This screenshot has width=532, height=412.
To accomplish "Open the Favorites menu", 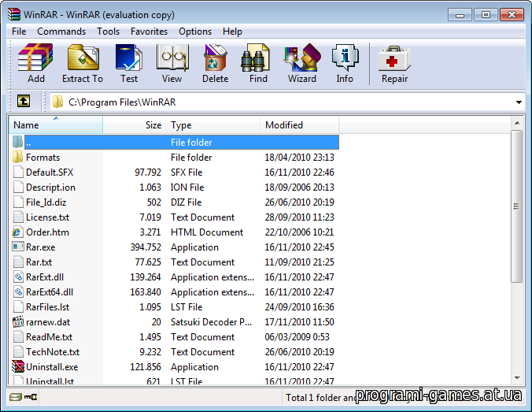I will pyautogui.click(x=149, y=32).
